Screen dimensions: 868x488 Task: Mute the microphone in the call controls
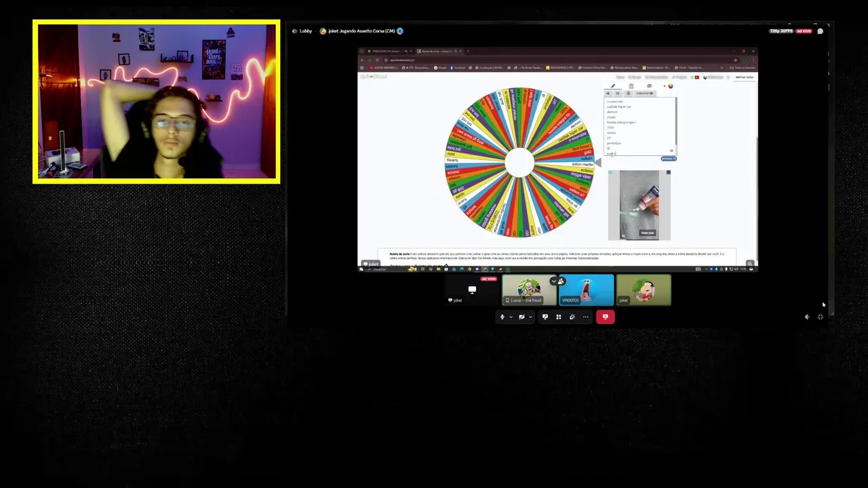[x=502, y=317]
